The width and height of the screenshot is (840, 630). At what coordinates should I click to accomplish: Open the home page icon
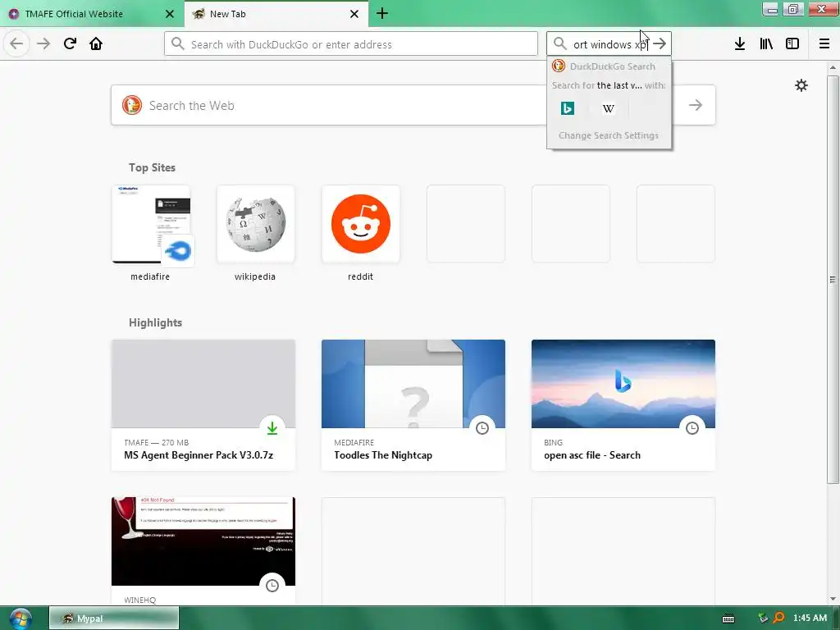tap(96, 43)
